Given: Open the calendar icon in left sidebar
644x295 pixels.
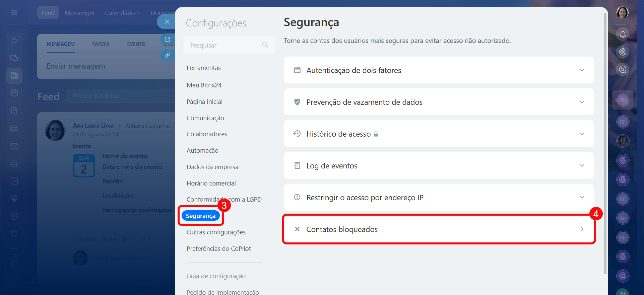Looking at the screenshot, I should [x=14, y=93].
